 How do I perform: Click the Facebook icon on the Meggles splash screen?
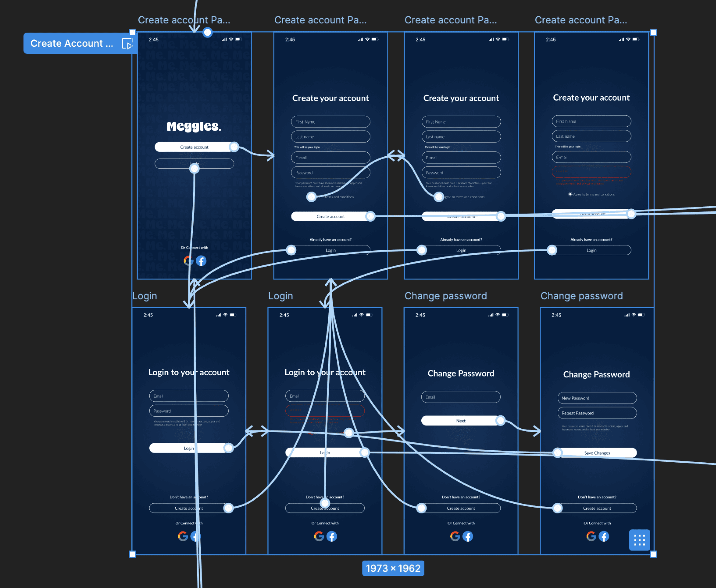tap(201, 261)
